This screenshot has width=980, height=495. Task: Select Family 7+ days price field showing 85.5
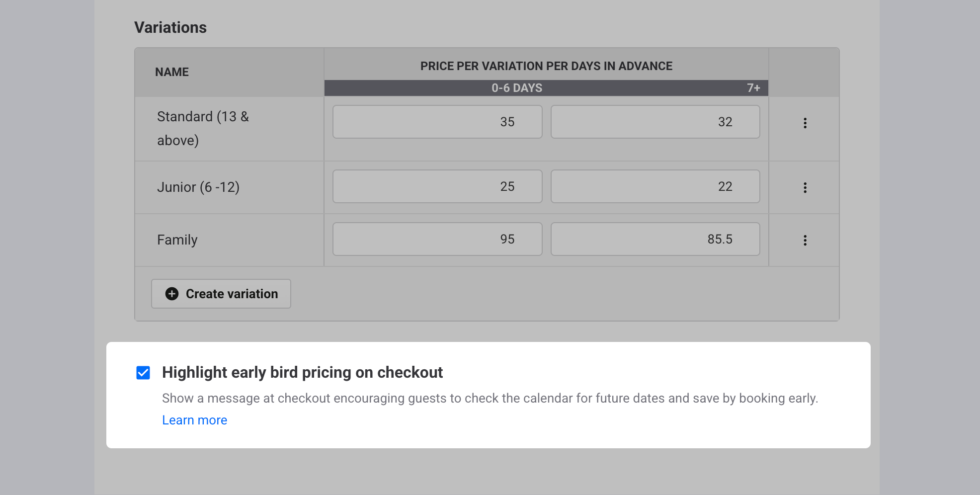655,239
